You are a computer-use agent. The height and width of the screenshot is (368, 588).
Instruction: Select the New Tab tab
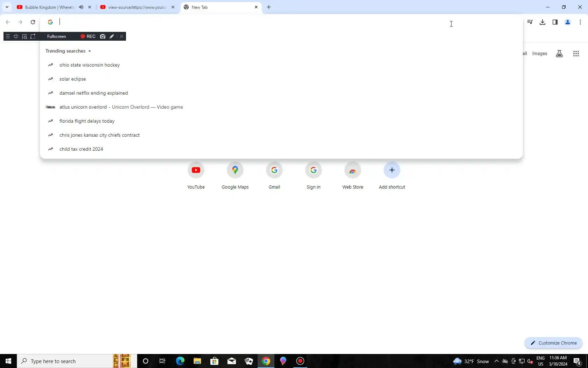(217, 7)
